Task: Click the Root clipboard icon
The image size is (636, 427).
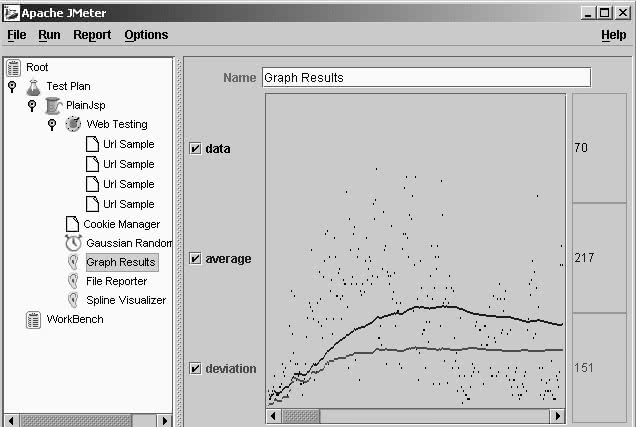Action: point(13,68)
